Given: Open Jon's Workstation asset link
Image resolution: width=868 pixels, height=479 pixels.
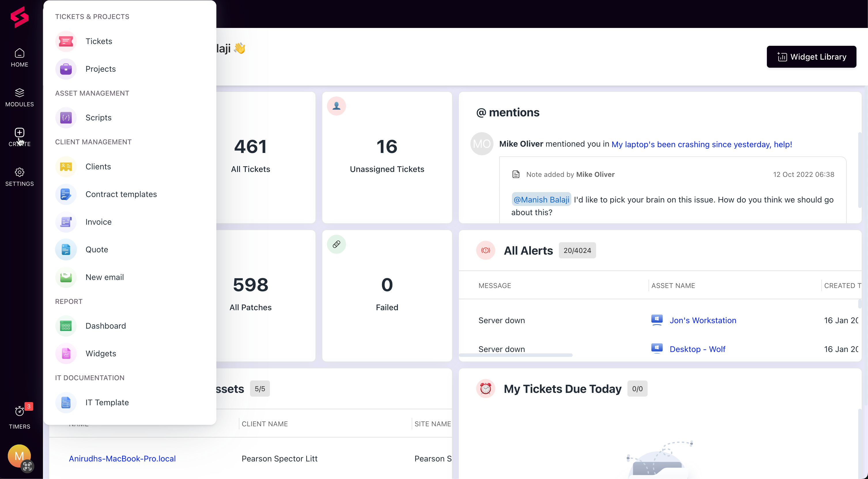Looking at the screenshot, I should click(x=703, y=320).
